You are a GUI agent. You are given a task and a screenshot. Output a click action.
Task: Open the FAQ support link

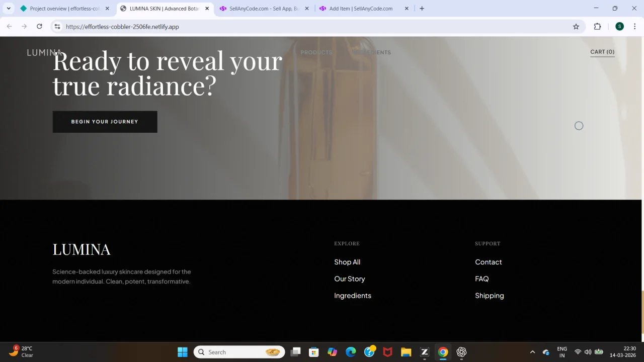point(482,279)
